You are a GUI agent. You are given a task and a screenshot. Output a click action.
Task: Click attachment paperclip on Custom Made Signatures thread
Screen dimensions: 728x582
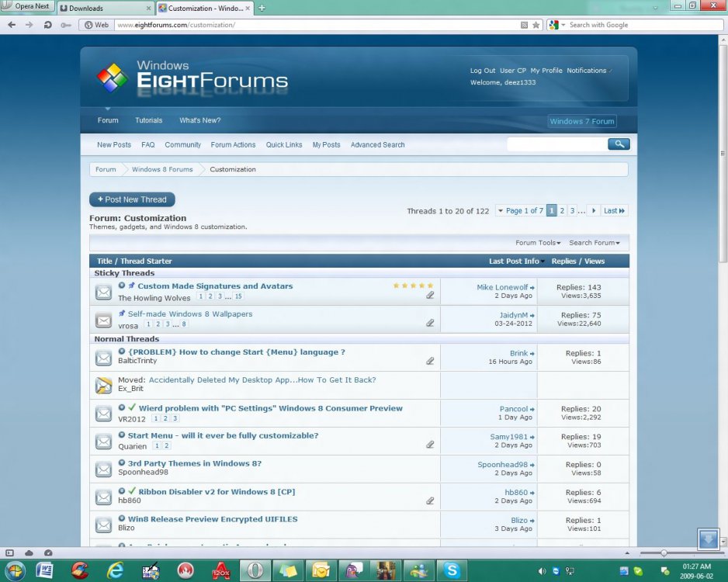[431, 295]
